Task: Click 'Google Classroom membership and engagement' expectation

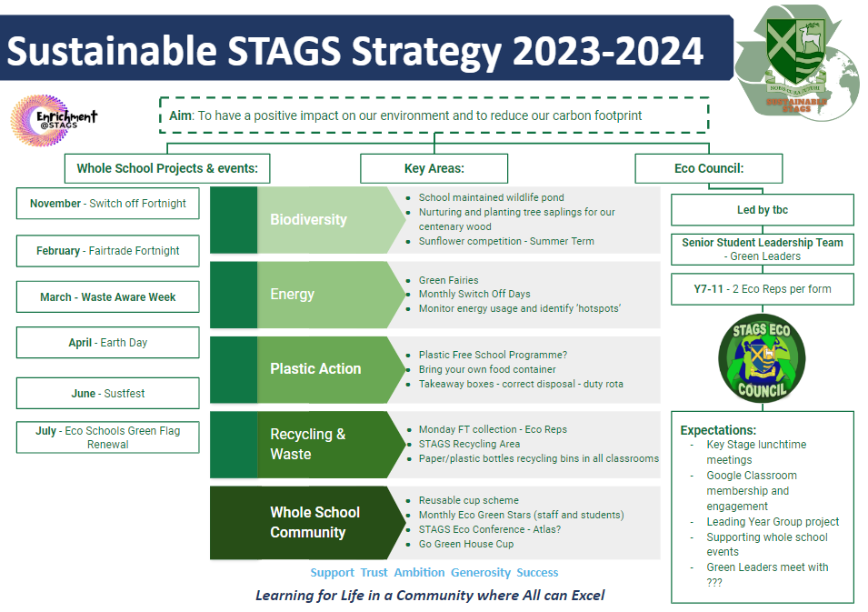Action: tap(751, 491)
